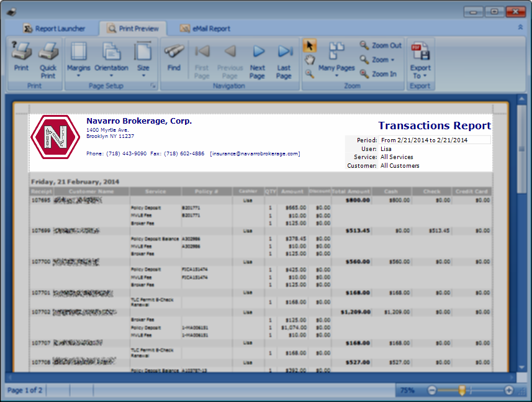Open the Margins dropdown
The image size is (532, 402).
79,59
